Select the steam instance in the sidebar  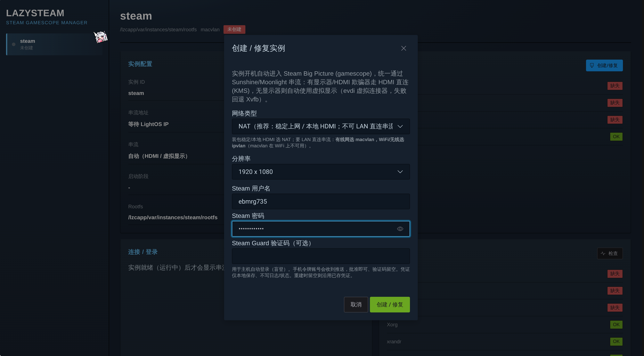click(54, 44)
